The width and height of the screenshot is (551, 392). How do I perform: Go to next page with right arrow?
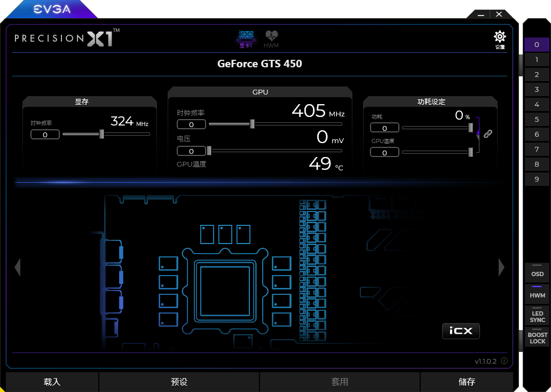click(501, 267)
